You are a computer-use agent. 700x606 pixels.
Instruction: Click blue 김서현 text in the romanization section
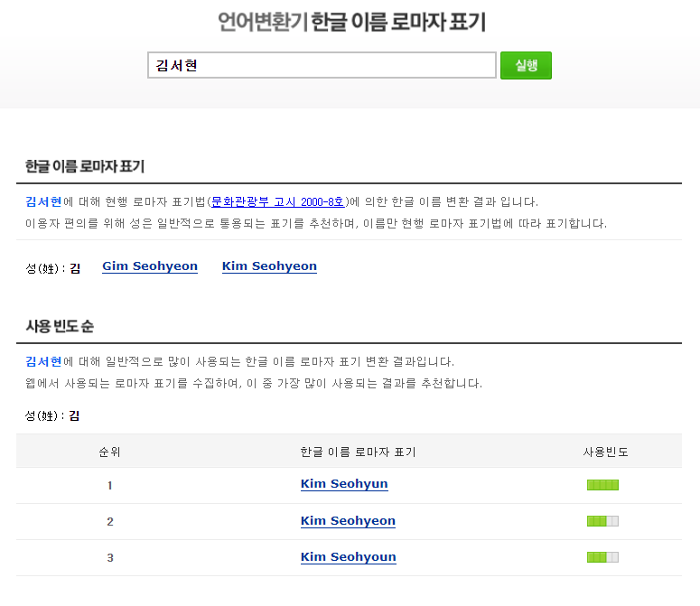pos(43,201)
